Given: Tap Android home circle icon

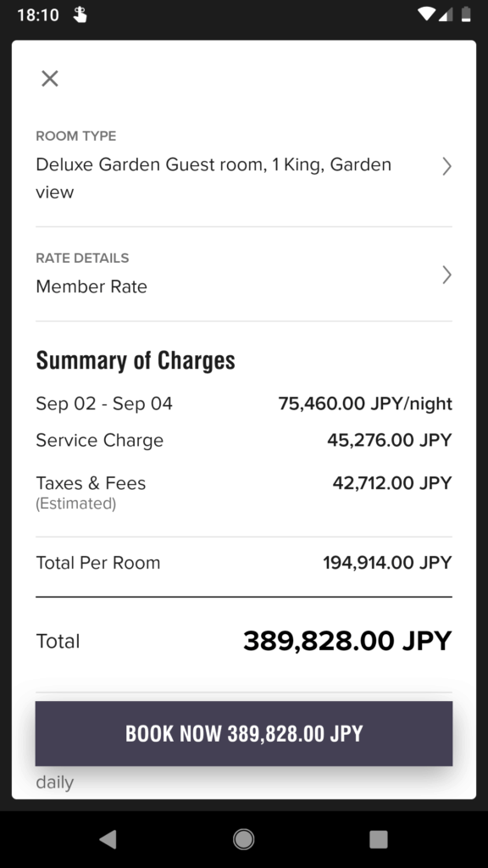Looking at the screenshot, I should [243, 839].
